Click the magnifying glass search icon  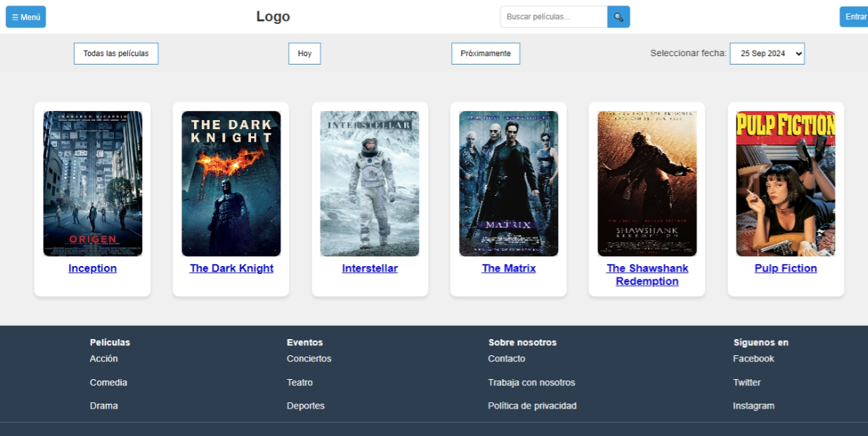618,16
